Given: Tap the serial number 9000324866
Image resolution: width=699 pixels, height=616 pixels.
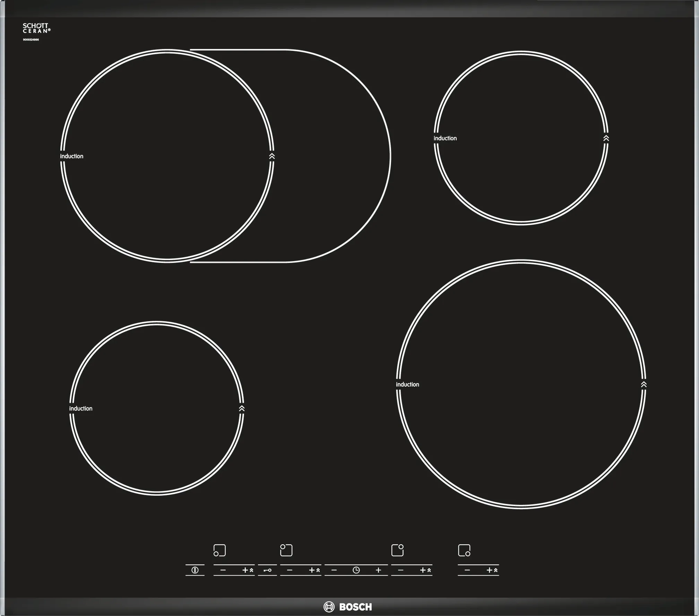Looking at the screenshot, I should 31,40.
